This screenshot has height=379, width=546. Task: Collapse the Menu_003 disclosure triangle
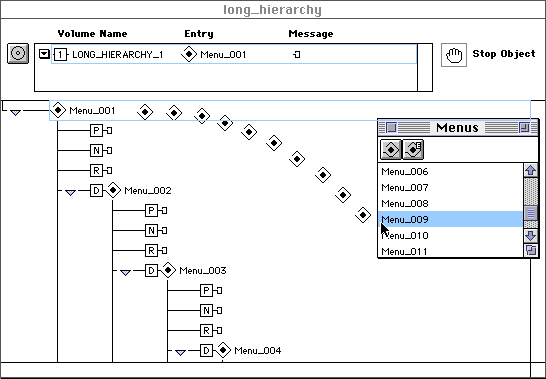tap(125, 272)
